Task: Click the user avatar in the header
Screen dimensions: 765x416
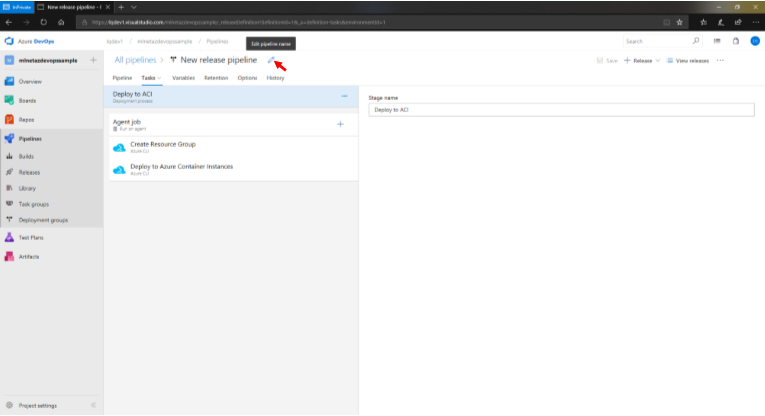Action: click(x=753, y=41)
